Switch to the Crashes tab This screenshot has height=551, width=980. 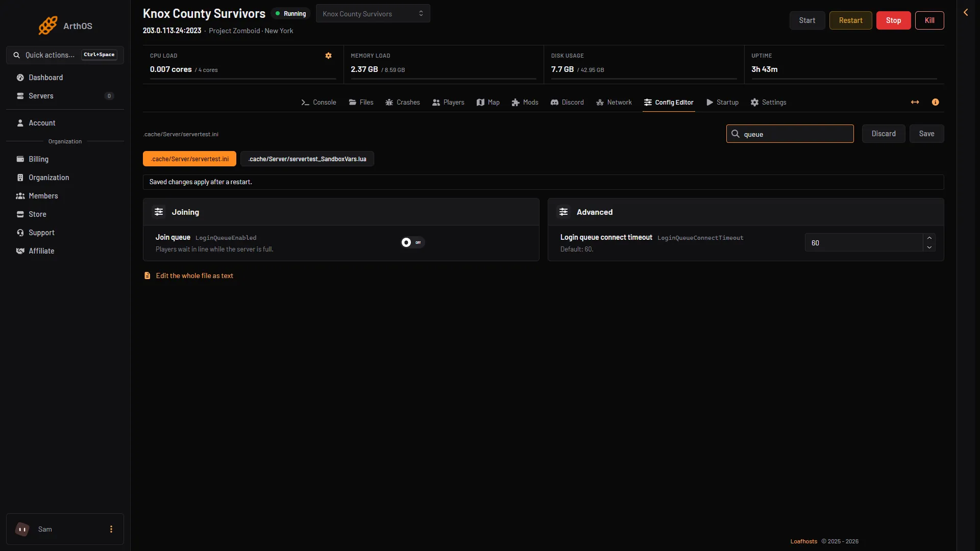[403, 103]
